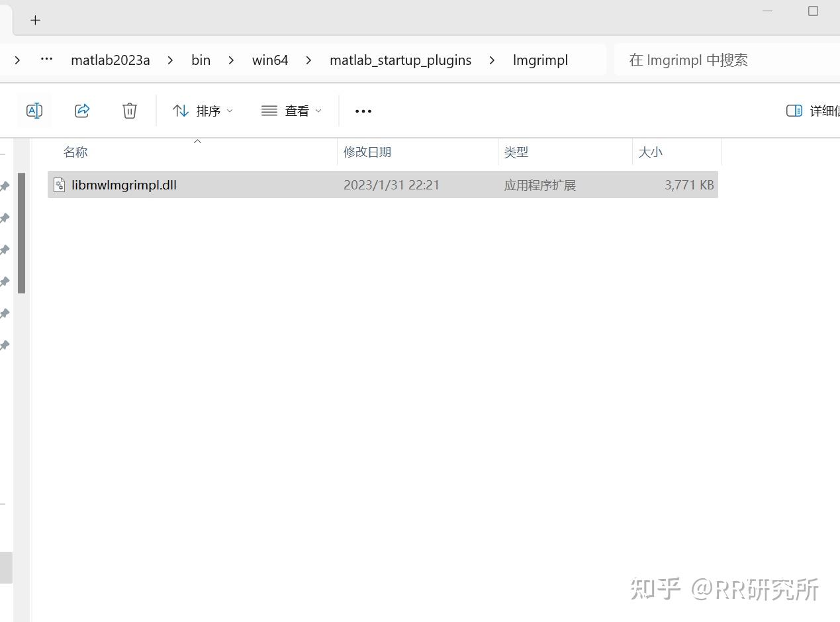Viewport: 840px width, 622px height.
Task: Expand the breadcrumb overflow '...' menu
Action: click(46, 60)
